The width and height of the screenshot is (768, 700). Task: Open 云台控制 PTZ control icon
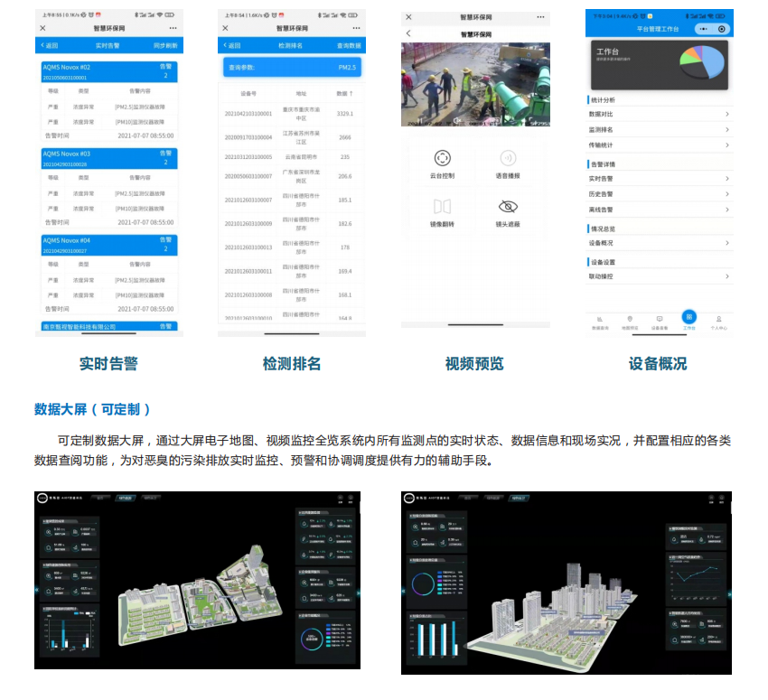443,158
